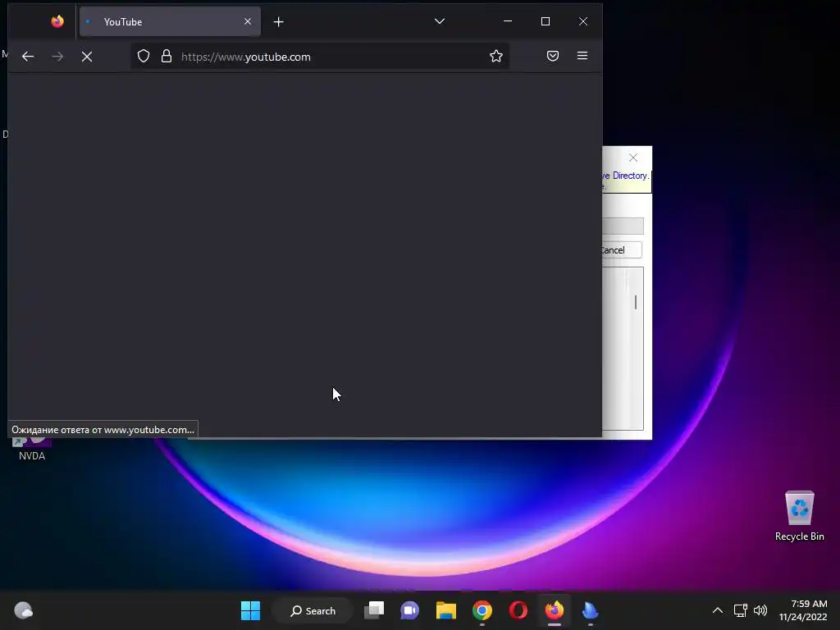The height and width of the screenshot is (630, 840).
Task: Close the YouTube tab
Action: (x=248, y=21)
